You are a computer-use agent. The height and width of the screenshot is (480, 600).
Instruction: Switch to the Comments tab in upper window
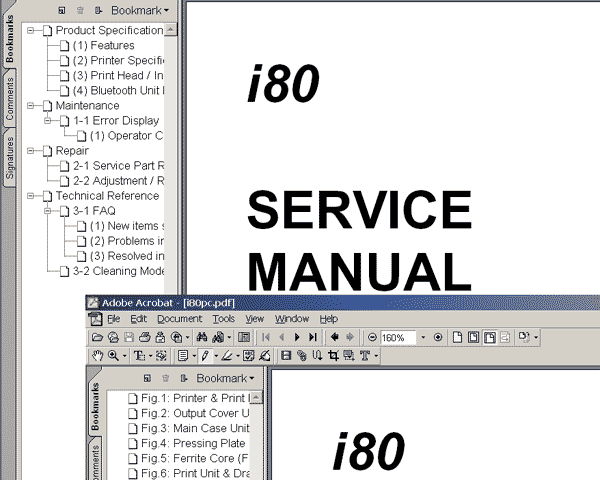[x=9, y=99]
